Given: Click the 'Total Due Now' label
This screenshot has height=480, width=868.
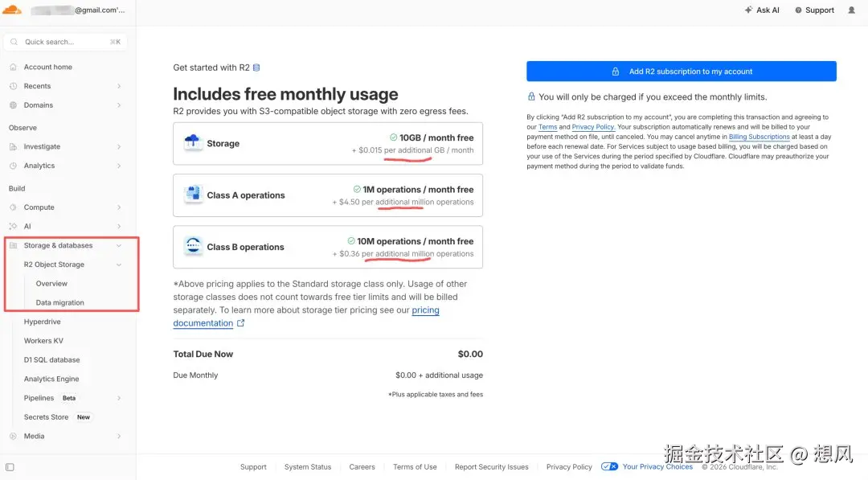Looking at the screenshot, I should 203,355.
